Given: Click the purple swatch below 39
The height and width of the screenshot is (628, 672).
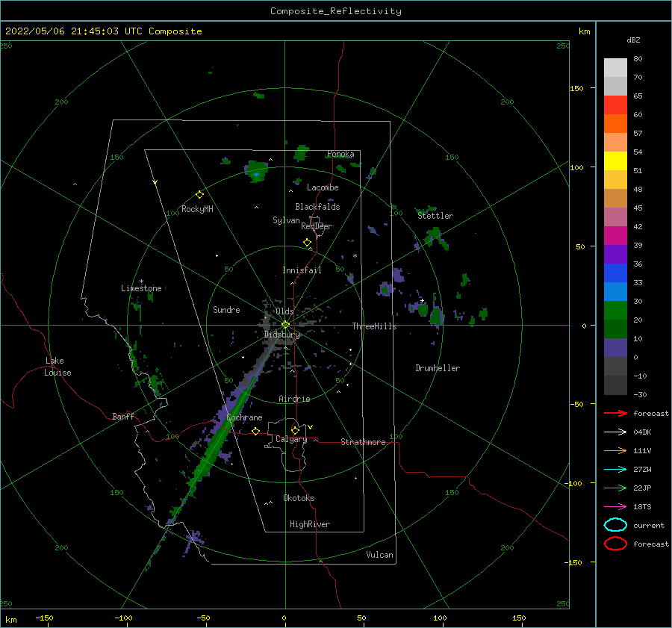Looking at the screenshot, I should click(x=615, y=254).
